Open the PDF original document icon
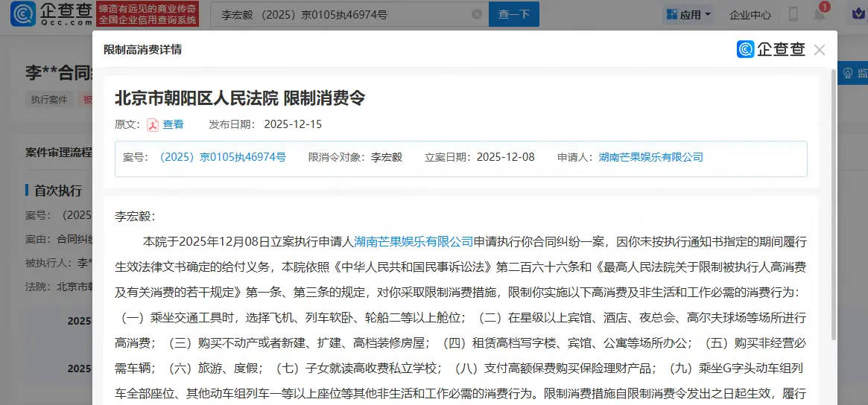 153,124
